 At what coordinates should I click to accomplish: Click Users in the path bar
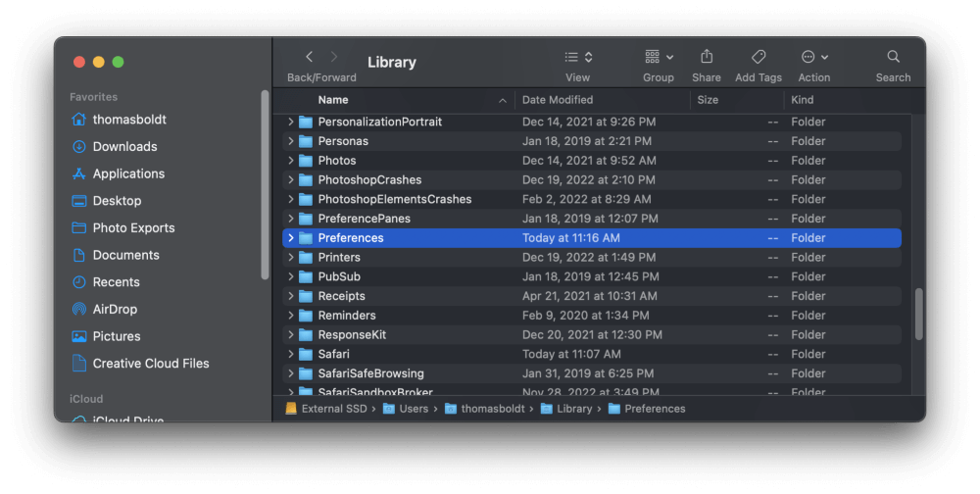click(x=406, y=409)
